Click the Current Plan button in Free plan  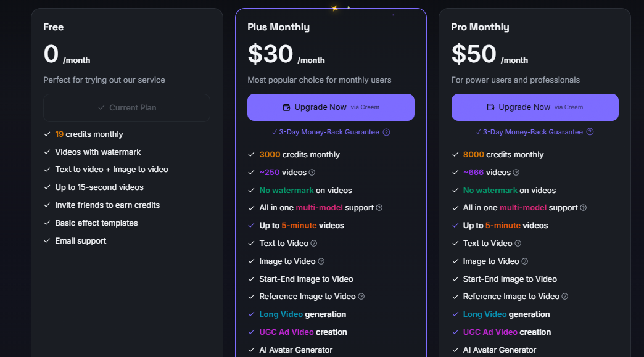click(x=126, y=108)
